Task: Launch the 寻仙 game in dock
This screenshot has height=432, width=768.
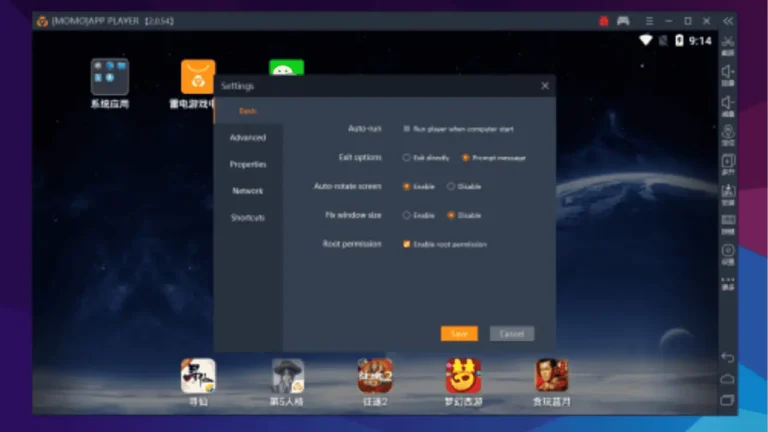Action: [x=198, y=376]
